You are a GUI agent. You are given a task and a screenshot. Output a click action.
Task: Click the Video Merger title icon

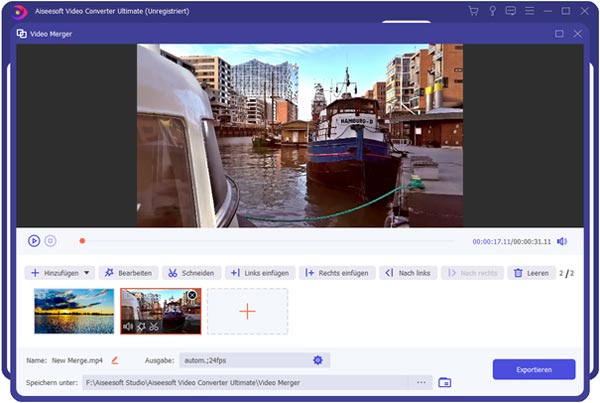pyautogui.click(x=21, y=34)
